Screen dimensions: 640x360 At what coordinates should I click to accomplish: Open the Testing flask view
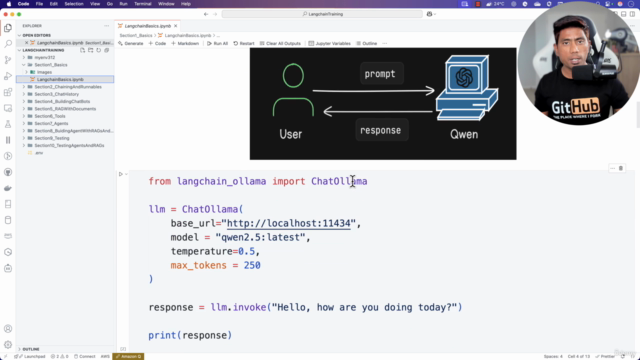pos(8,124)
